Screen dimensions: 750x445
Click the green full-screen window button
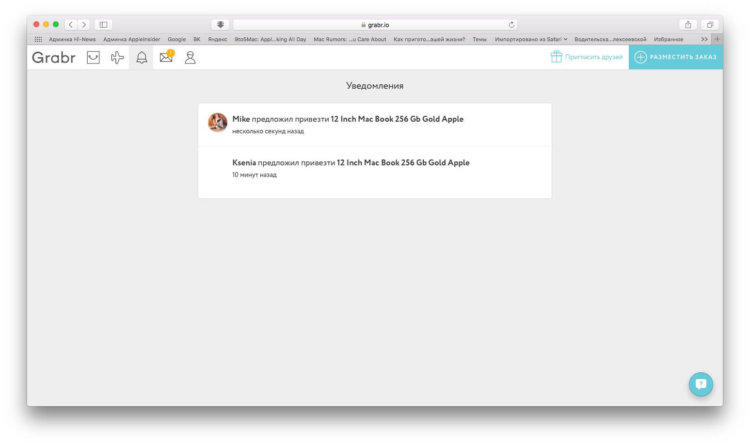56,24
